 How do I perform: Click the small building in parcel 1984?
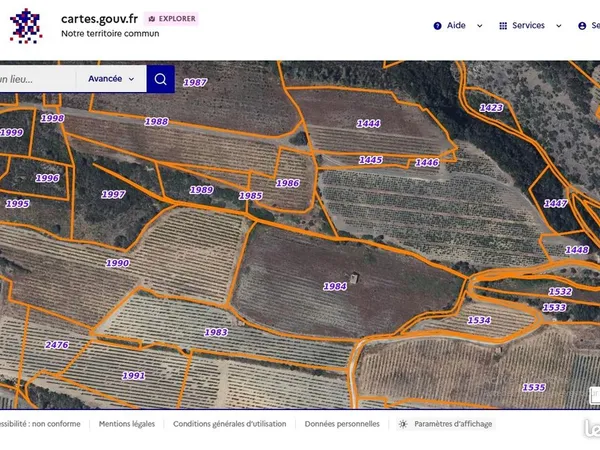pyautogui.click(x=354, y=278)
